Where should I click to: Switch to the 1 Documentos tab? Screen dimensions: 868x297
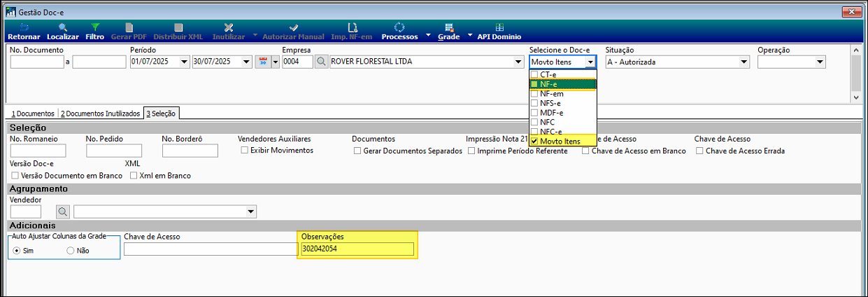point(32,113)
